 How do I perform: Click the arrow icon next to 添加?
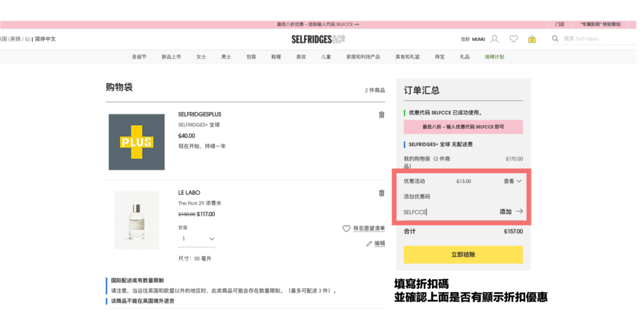(519, 211)
